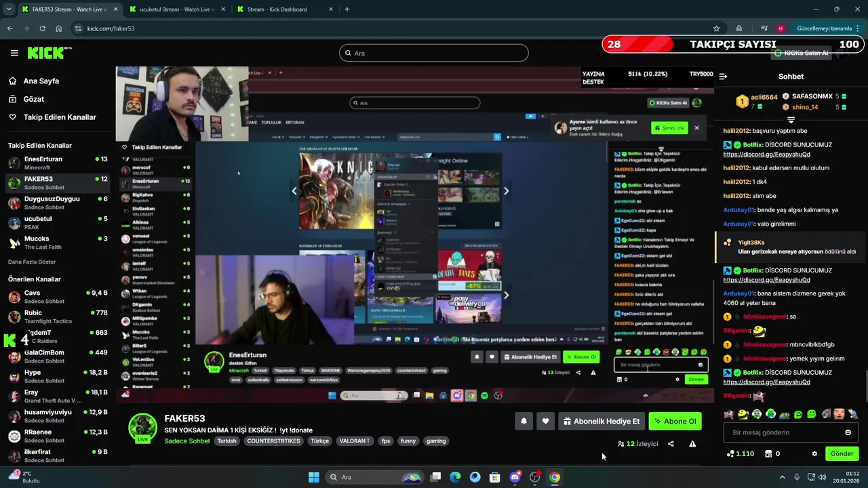Click Abonelik Hediye Et button
This screenshot has height=488, width=868.
click(601, 421)
